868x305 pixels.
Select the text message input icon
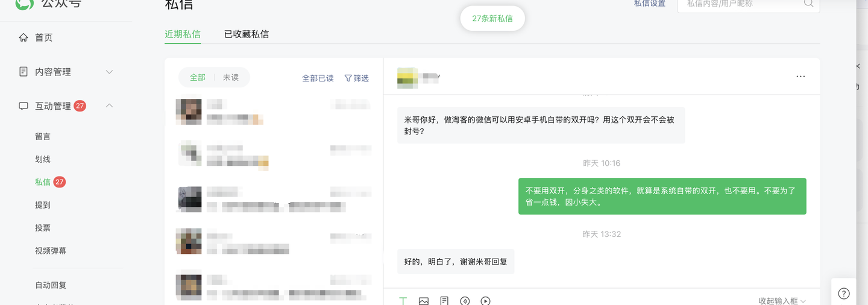tap(403, 301)
